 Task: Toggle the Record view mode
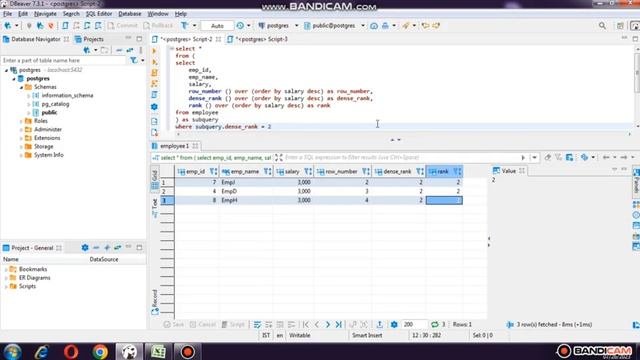(x=155, y=302)
